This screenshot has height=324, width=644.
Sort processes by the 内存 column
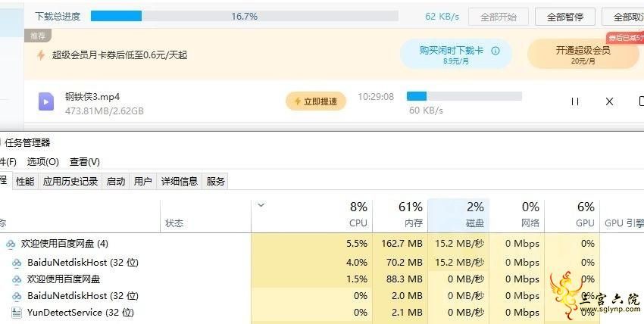click(400, 216)
